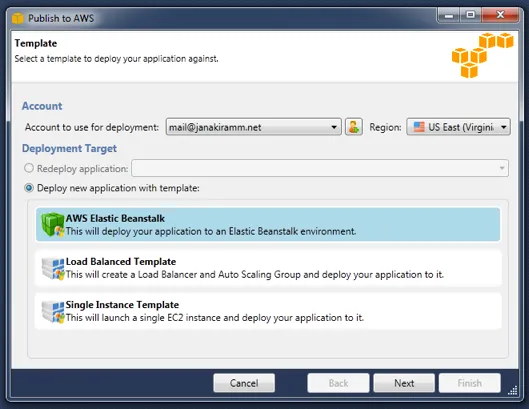Viewport: 529px width, 409px height.
Task: Click the Template heading text
Action: (36, 43)
